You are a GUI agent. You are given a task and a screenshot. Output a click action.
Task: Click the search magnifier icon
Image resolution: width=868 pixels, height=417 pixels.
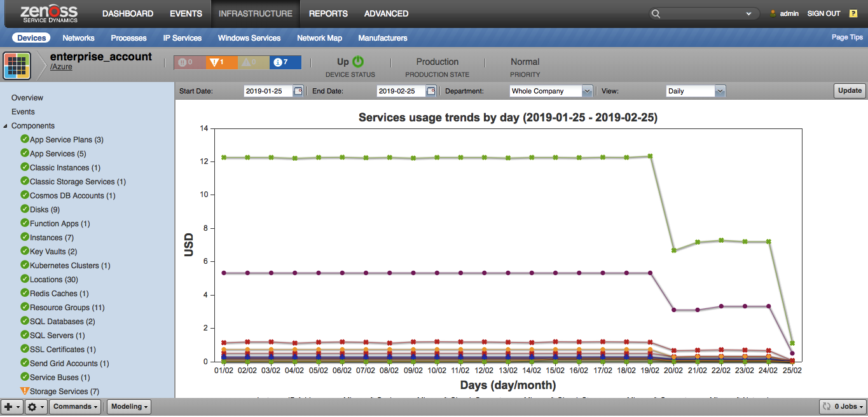click(656, 13)
